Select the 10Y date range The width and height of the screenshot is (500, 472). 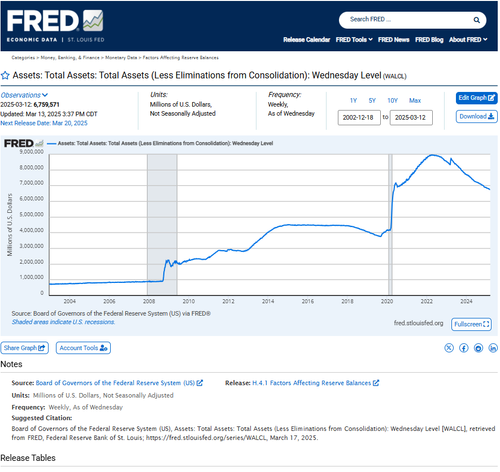(392, 100)
